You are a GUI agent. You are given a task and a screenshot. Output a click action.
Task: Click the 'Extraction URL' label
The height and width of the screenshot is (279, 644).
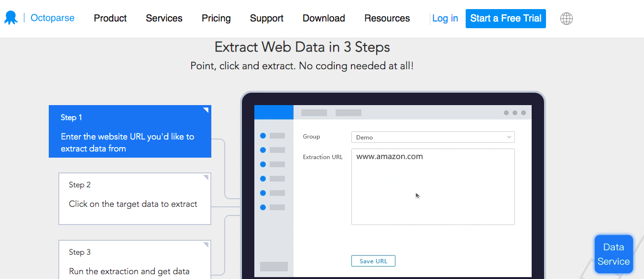click(323, 157)
